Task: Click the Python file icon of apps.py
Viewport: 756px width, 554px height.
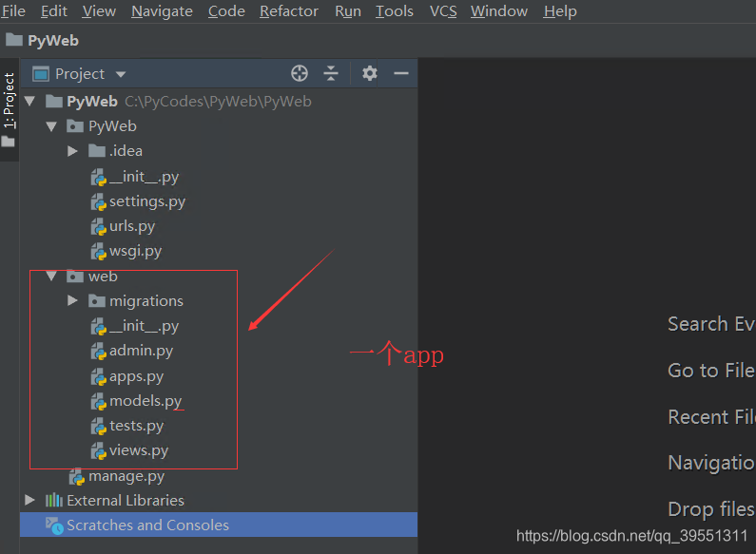Action: (98, 376)
